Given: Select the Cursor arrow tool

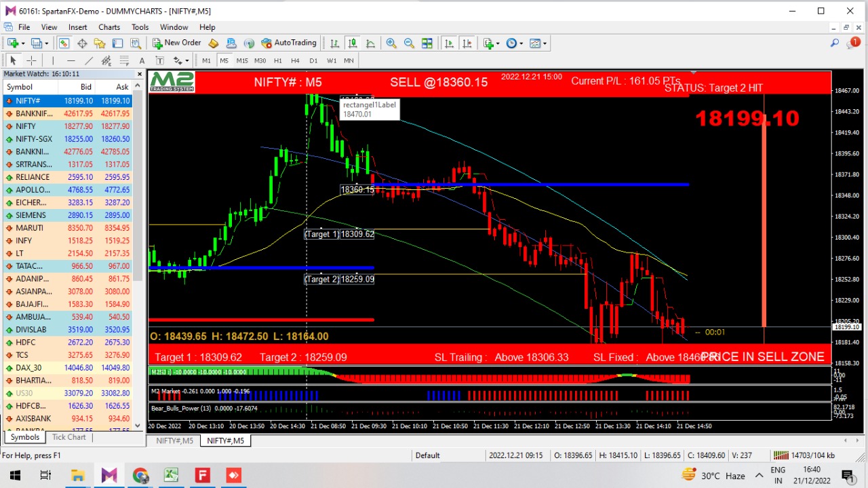Looking at the screenshot, I should click(13, 60).
